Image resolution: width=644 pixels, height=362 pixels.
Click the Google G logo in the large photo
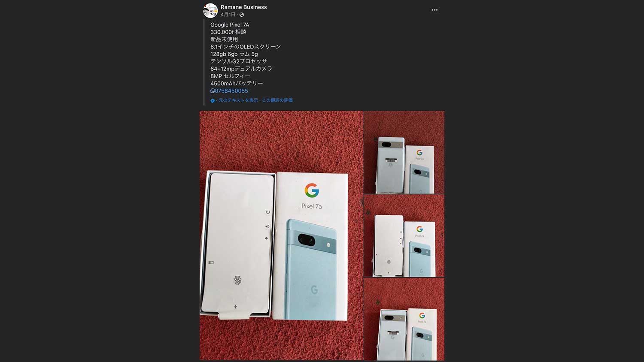coord(312,190)
